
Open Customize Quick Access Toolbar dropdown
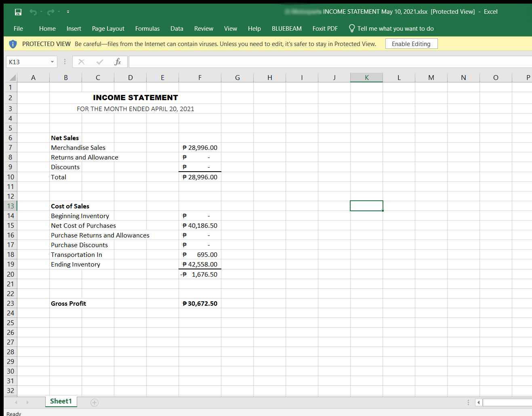click(68, 12)
